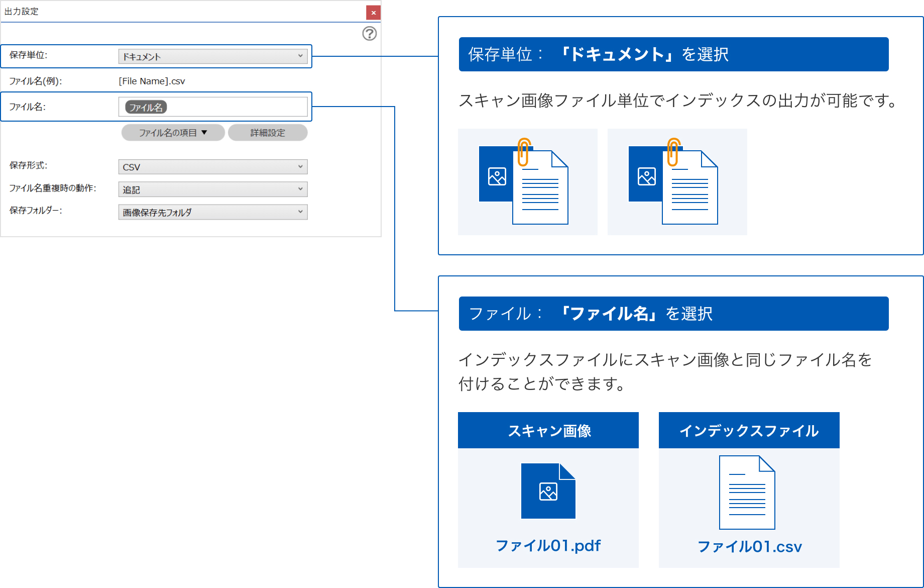Select the ファイル名 tag in the field
The height and width of the screenshot is (588, 924).
click(x=146, y=107)
